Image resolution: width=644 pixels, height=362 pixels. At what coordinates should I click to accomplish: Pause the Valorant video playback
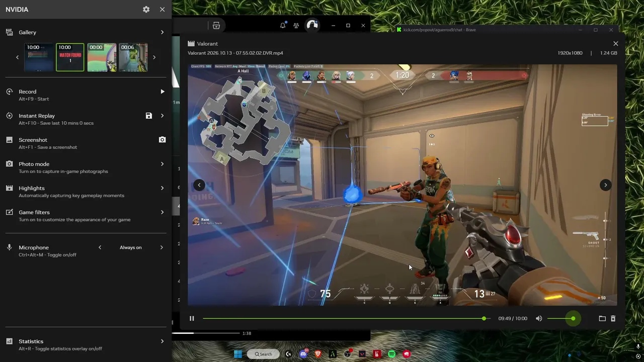pos(192,318)
